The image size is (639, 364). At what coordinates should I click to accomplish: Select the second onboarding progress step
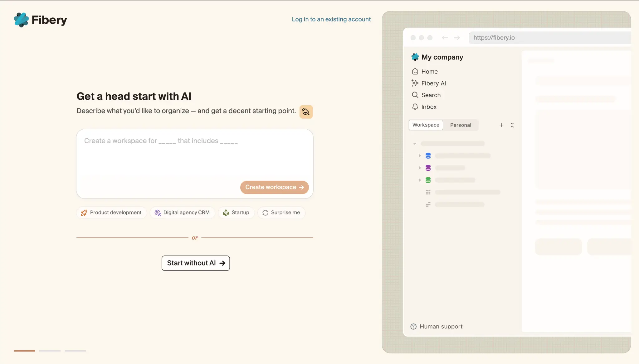(50, 351)
